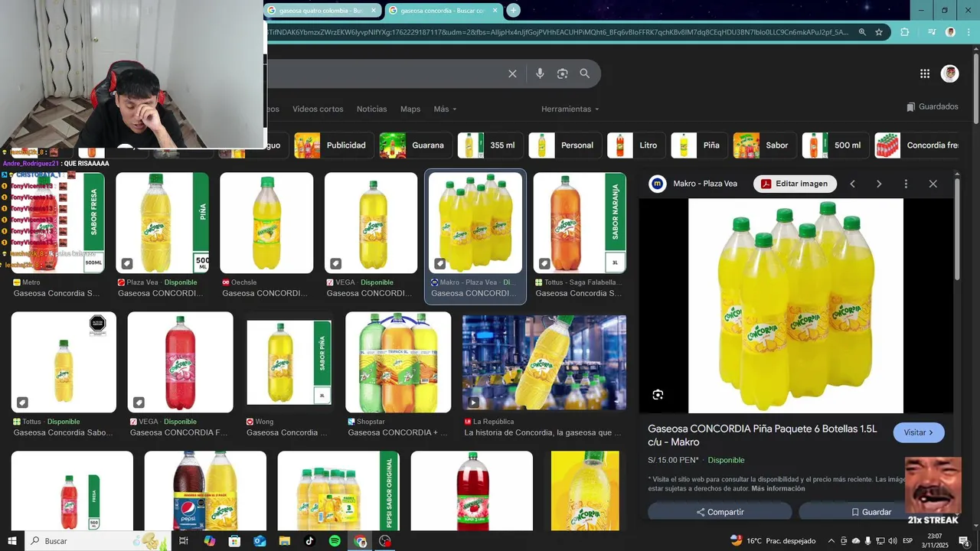Image resolution: width=980 pixels, height=551 pixels.
Task: Apply the Guarana filter chip
Action: [x=414, y=145]
